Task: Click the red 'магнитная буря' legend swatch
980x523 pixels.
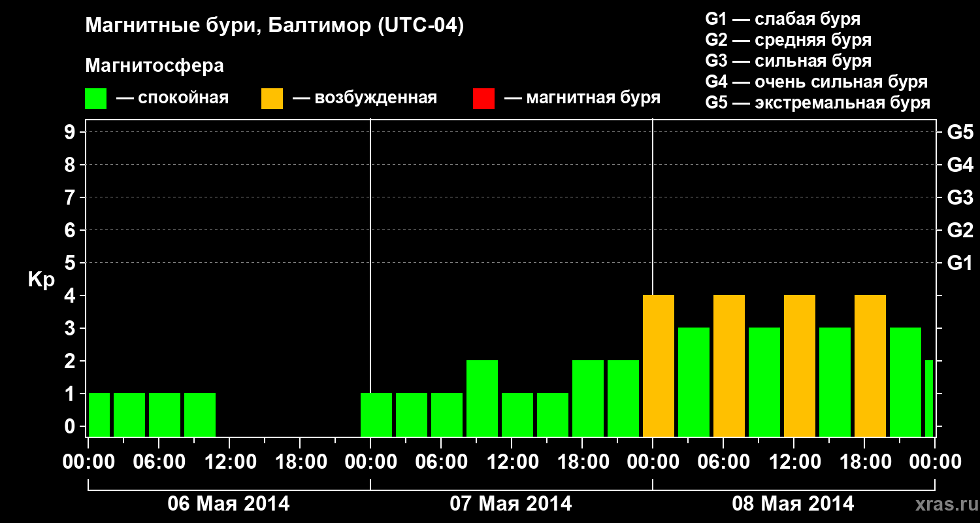Action: [x=483, y=99]
